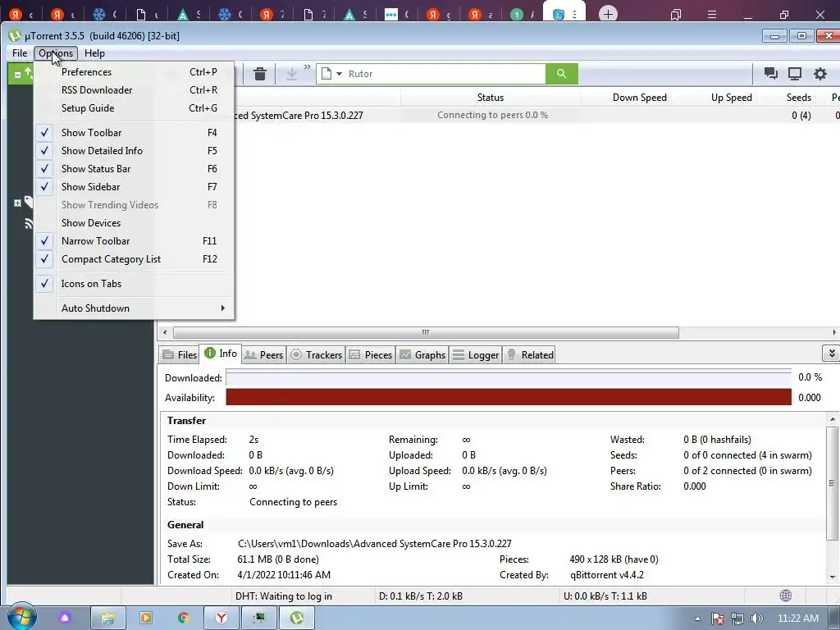Toggle Icons on Tabs option
This screenshot has height=630, width=840.
coord(134,284)
